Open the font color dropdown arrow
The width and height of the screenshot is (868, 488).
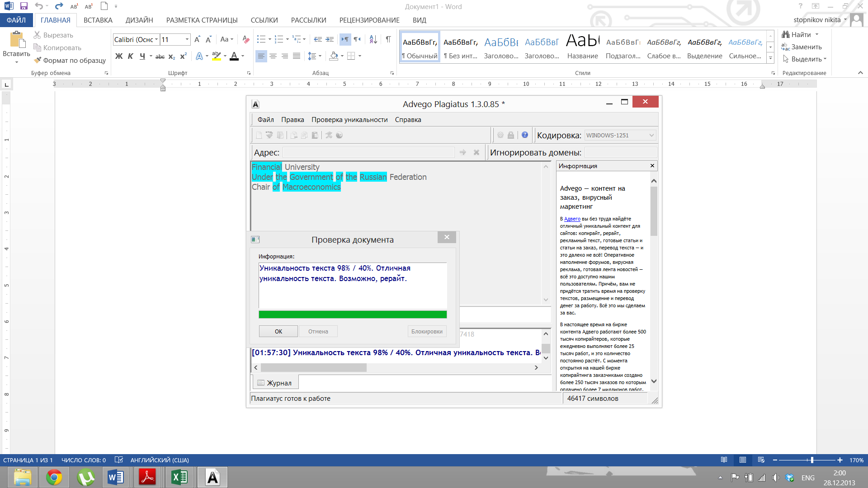pyautogui.click(x=243, y=56)
